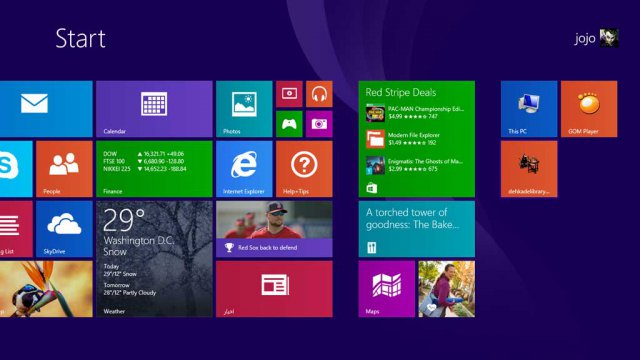The image size is (640, 360).
Task: Open the Mail tile
Action: pyautogui.click(x=46, y=109)
